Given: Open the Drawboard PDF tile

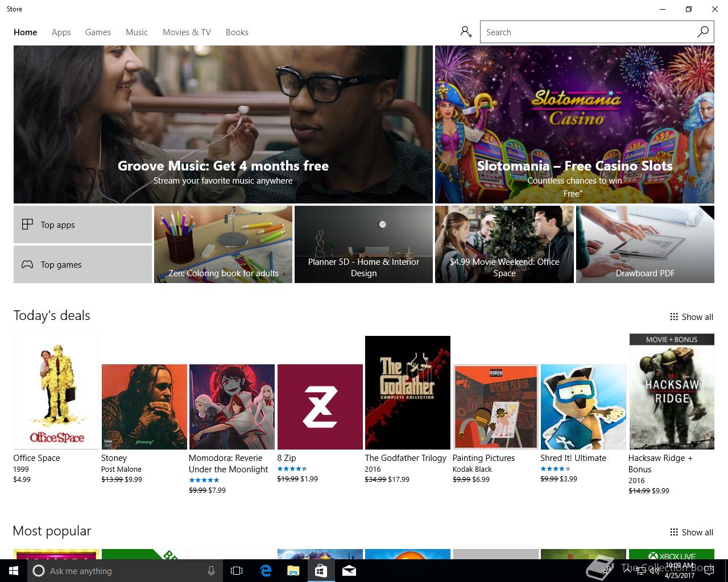Looking at the screenshot, I should pos(645,244).
